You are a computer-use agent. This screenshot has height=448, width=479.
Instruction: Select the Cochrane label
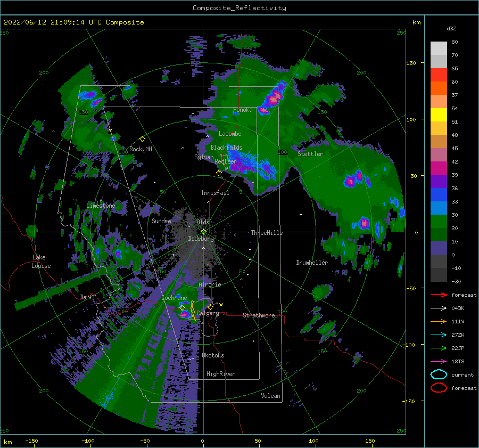[x=174, y=298]
